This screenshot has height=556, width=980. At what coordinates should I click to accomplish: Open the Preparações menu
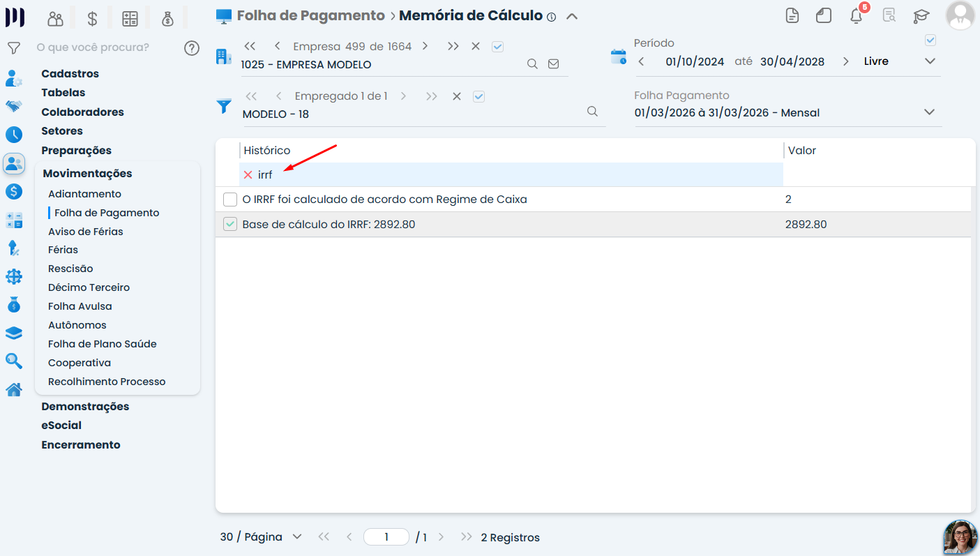pos(76,150)
